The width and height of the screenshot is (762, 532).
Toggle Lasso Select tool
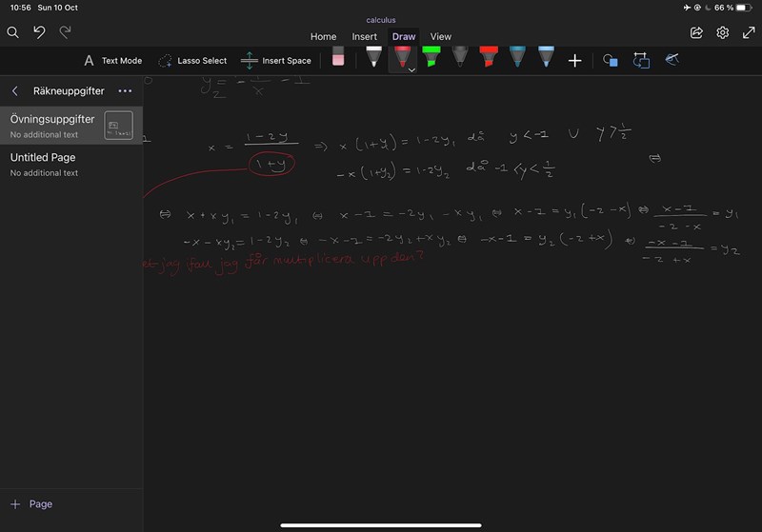point(192,60)
